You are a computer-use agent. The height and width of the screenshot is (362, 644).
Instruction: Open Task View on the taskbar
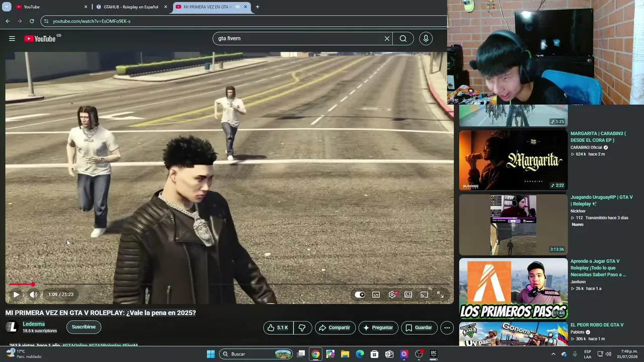(301, 354)
